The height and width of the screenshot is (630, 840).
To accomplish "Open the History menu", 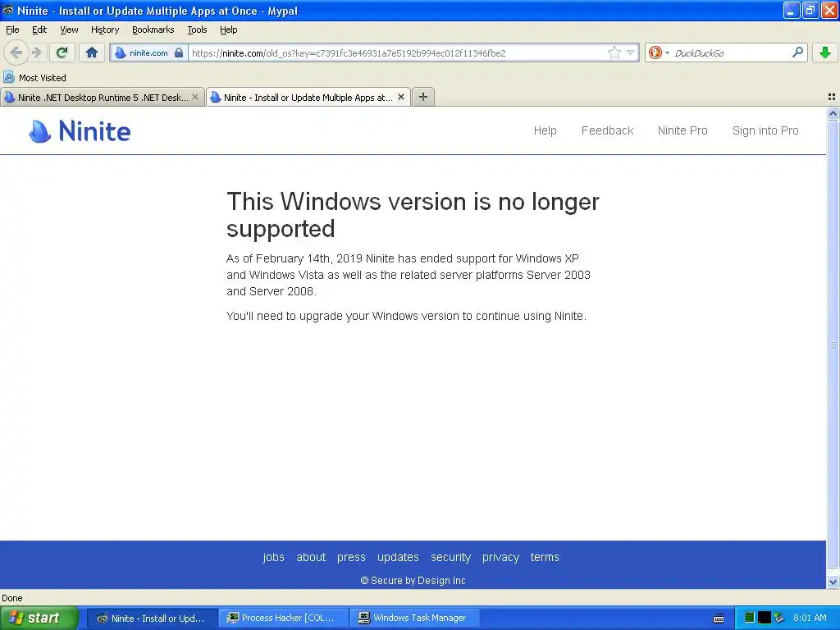I will [x=105, y=30].
